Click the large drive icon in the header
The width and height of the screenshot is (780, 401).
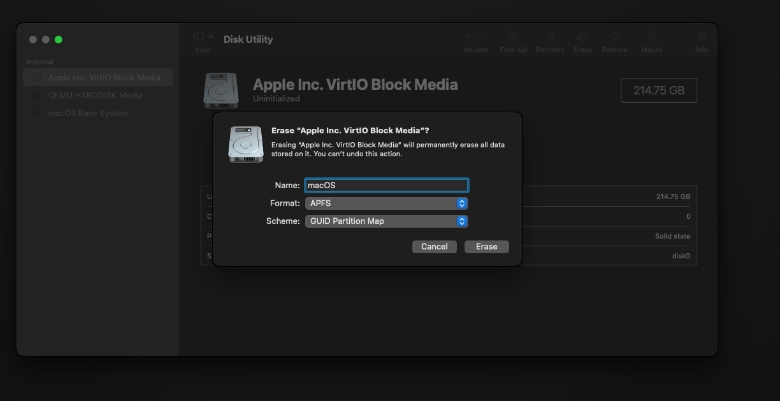pos(222,89)
